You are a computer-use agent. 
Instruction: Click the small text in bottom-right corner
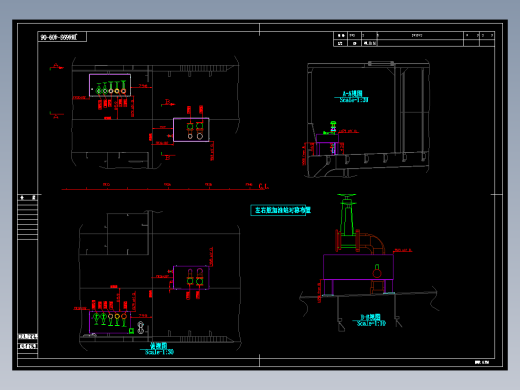tap(482, 362)
